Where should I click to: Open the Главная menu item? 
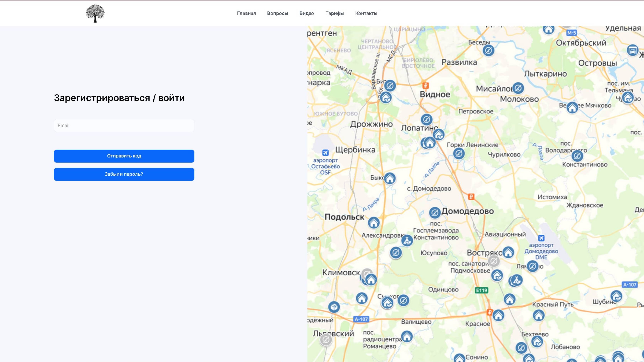[246, 13]
